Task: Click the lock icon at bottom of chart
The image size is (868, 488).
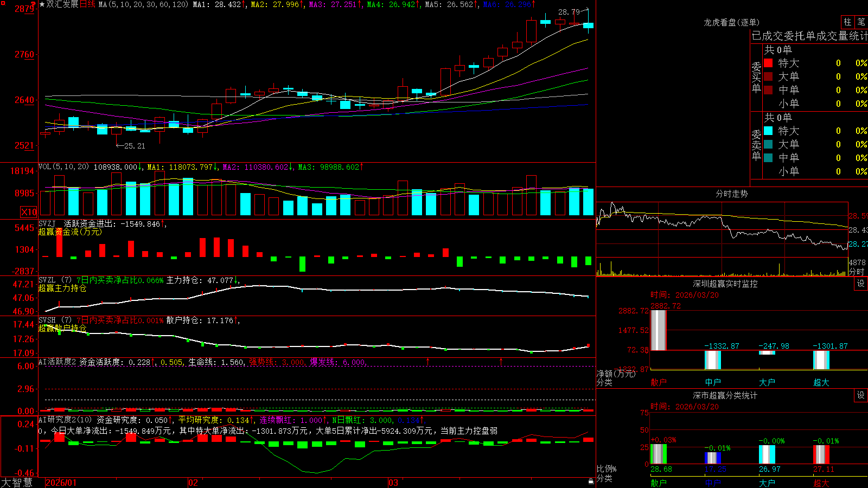Action: click(591, 481)
